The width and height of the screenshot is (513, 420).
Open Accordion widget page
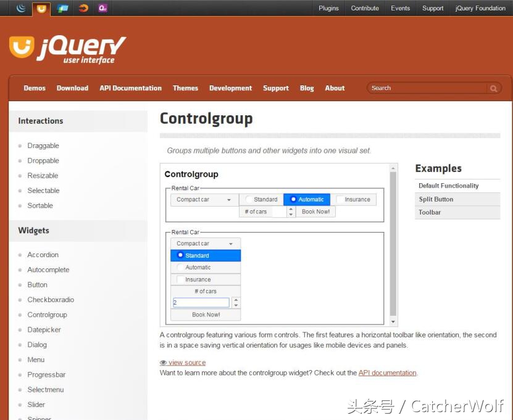(x=43, y=255)
